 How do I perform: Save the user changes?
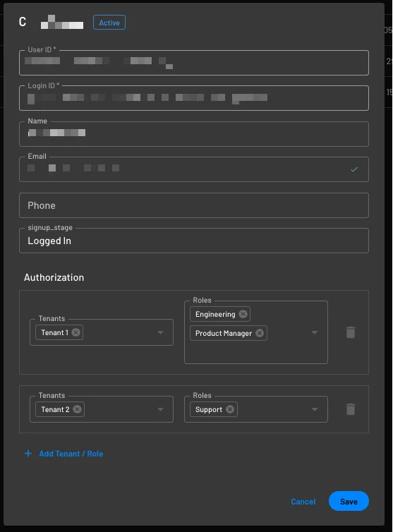tap(349, 501)
